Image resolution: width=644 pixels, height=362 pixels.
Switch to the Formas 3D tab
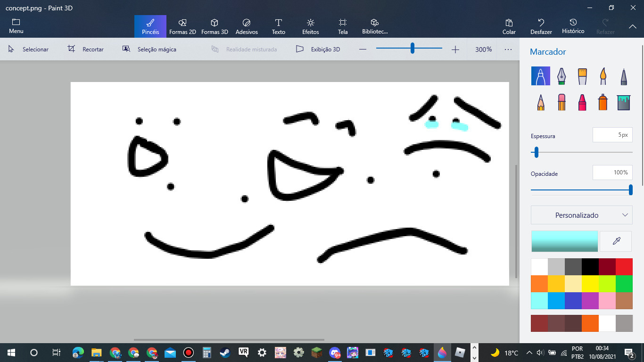215,26
